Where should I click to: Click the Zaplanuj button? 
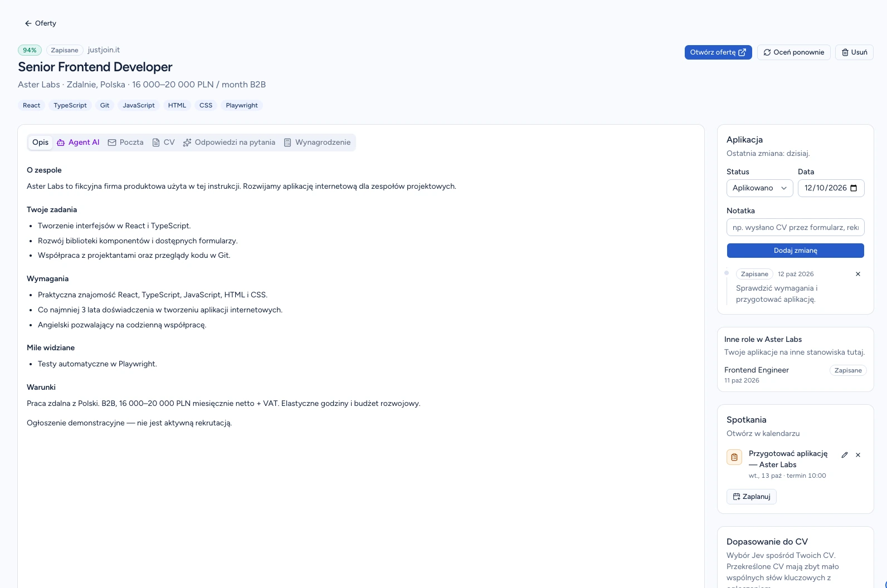pyautogui.click(x=752, y=497)
